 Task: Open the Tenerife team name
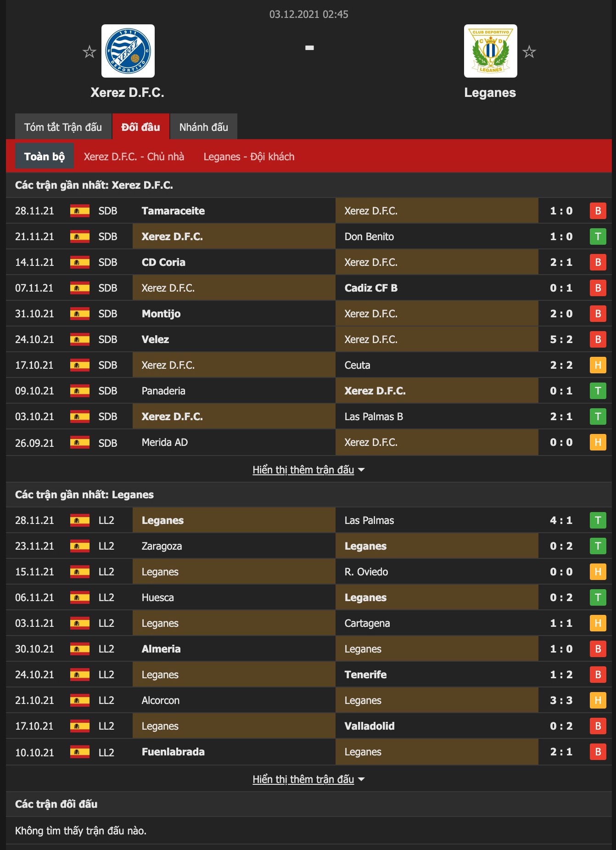coord(365,675)
